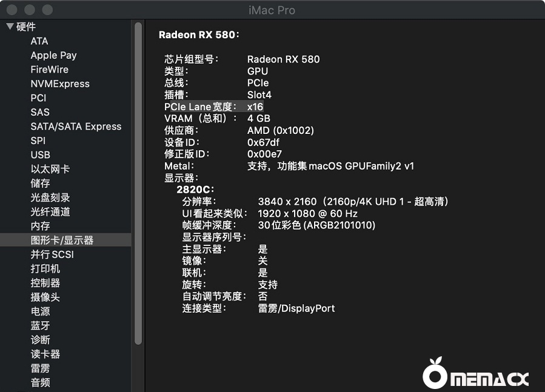Open the 内存 section
This screenshot has height=392, width=545.
pos(40,226)
